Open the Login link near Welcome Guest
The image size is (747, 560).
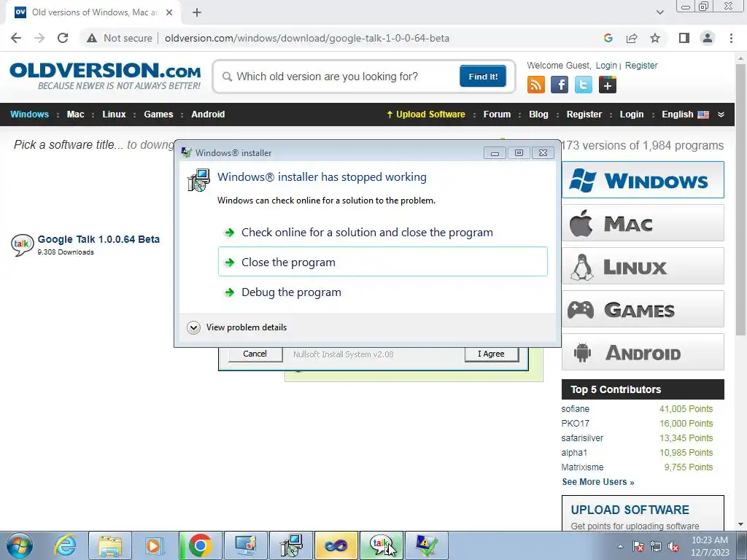[x=606, y=65]
